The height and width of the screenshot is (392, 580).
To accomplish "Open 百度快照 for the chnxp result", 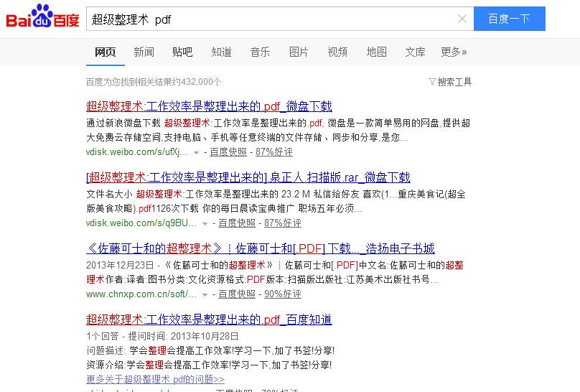I will click(x=237, y=294).
